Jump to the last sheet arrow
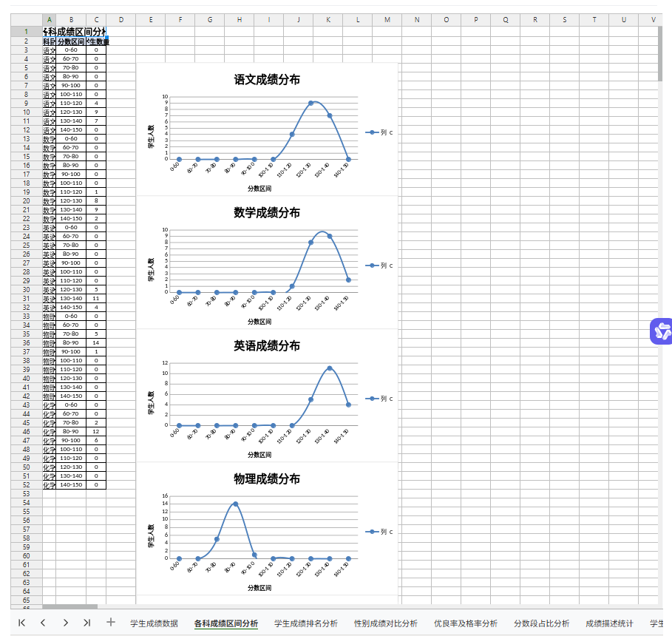 pyautogui.click(x=87, y=623)
